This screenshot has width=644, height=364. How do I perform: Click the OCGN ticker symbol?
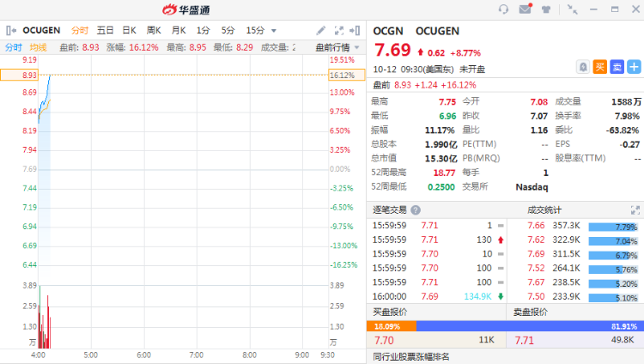[x=388, y=31]
